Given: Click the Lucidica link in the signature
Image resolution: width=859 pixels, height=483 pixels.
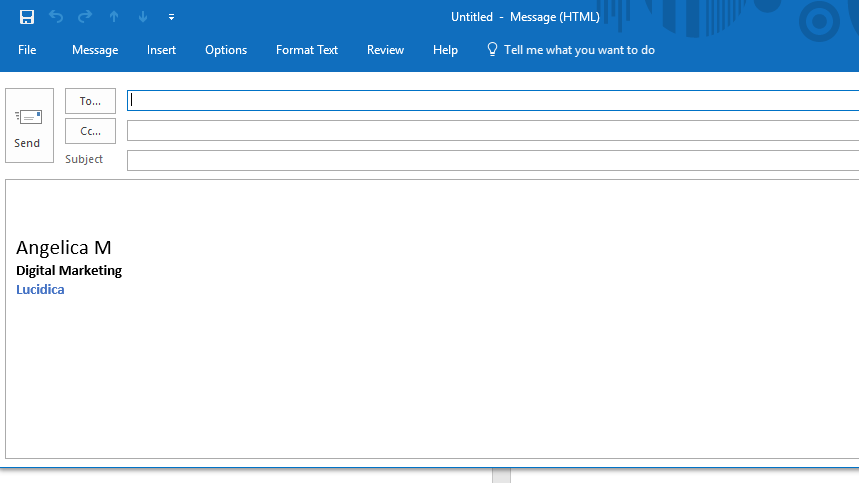Looking at the screenshot, I should (40, 290).
